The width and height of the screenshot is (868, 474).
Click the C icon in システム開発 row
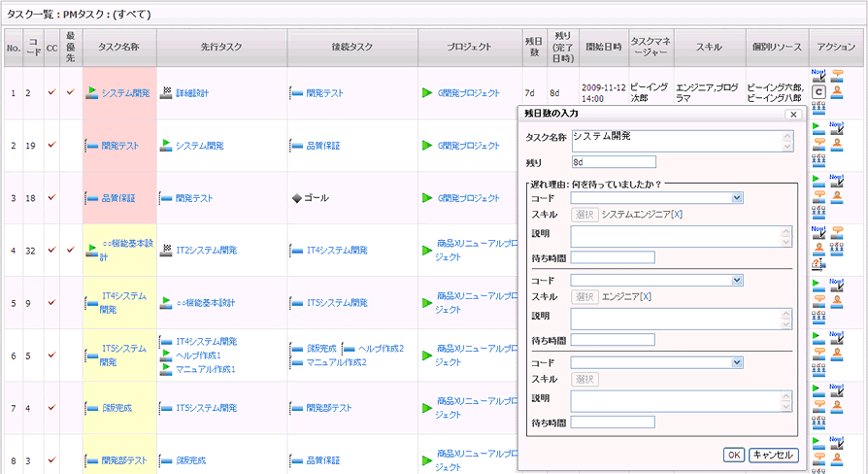(x=818, y=92)
